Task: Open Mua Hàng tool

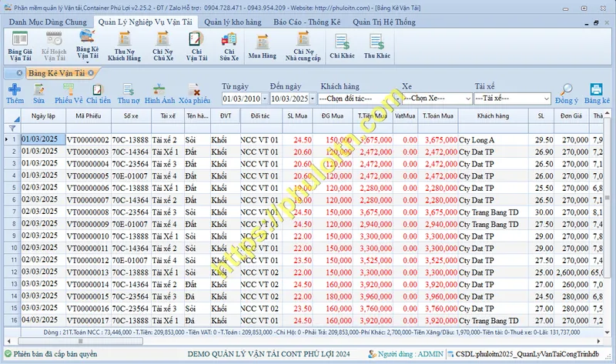Action: [262, 46]
